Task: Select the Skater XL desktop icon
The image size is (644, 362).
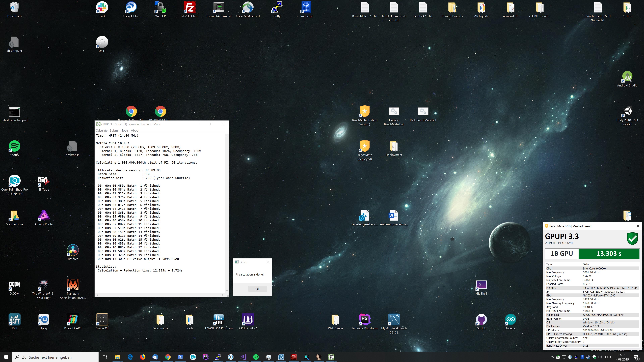Action: (102, 322)
